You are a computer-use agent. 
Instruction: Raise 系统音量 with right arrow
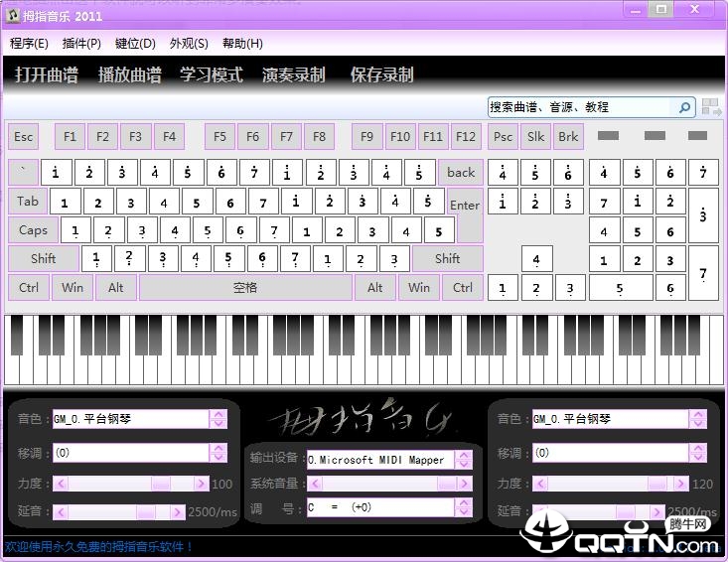(464, 484)
